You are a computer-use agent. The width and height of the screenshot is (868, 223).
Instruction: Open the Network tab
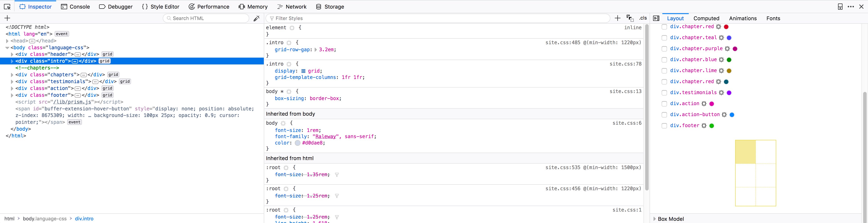292,7
